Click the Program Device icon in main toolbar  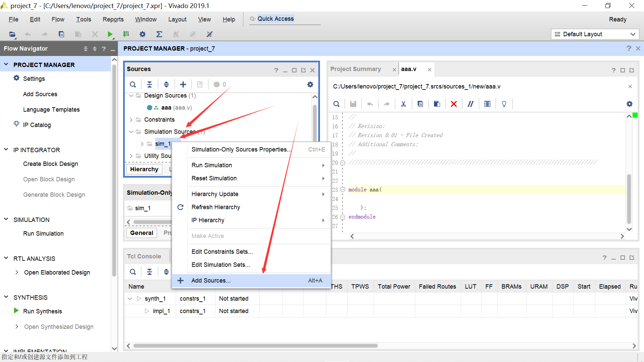[126, 34]
